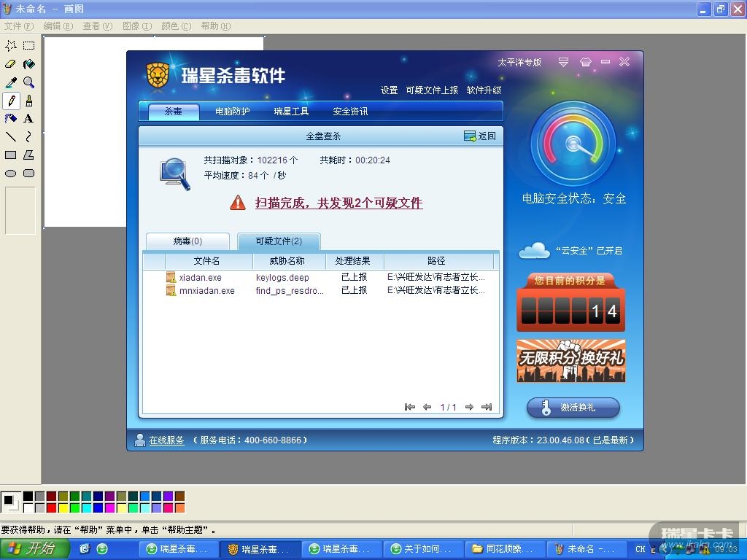
Task: Select the rectangular Select tool in Paint
Action: (x=28, y=46)
